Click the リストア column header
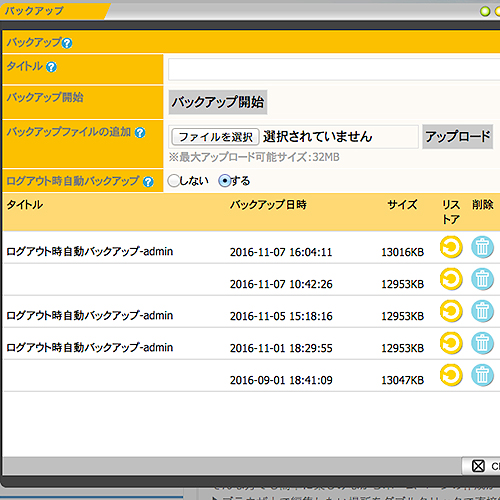The height and width of the screenshot is (500, 500). point(451,212)
